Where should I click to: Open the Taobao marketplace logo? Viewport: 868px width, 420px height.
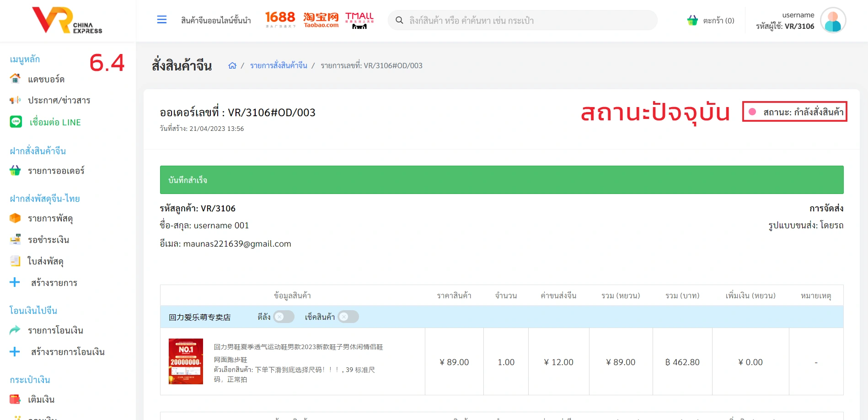tap(321, 20)
